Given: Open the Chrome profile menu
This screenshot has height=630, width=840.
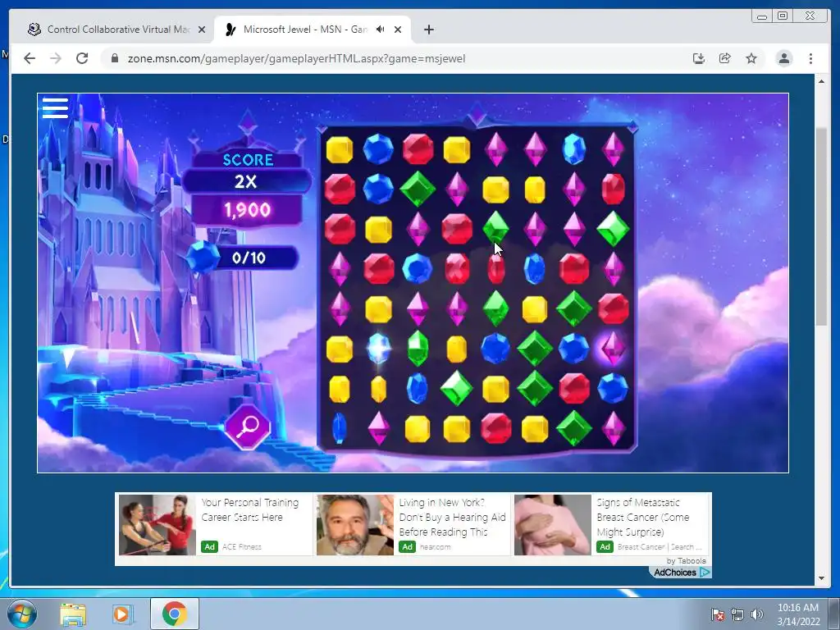Looking at the screenshot, I should click(x=784, y=58).
